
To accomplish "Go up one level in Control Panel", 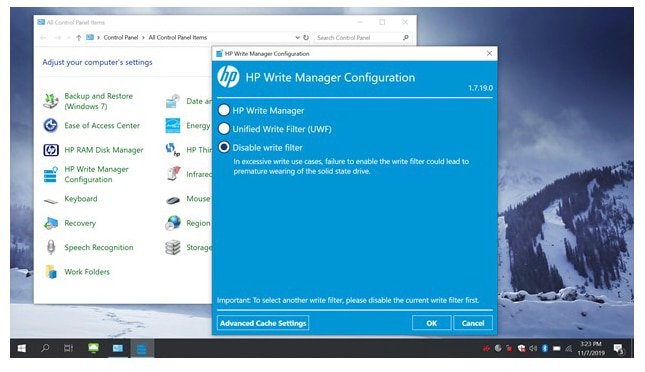I will [78, 37].
